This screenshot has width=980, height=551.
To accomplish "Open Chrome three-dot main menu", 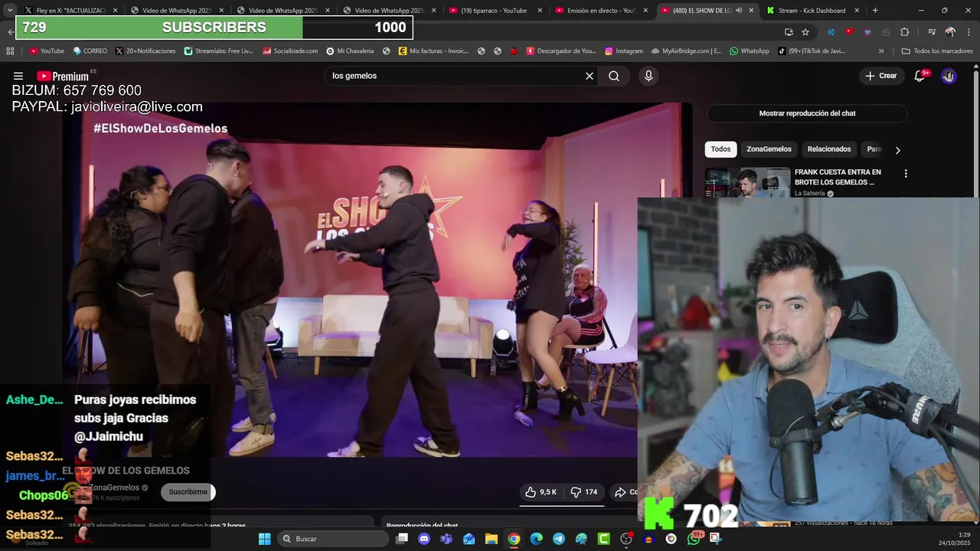I will pyautogui.click(x=969, y=31).
